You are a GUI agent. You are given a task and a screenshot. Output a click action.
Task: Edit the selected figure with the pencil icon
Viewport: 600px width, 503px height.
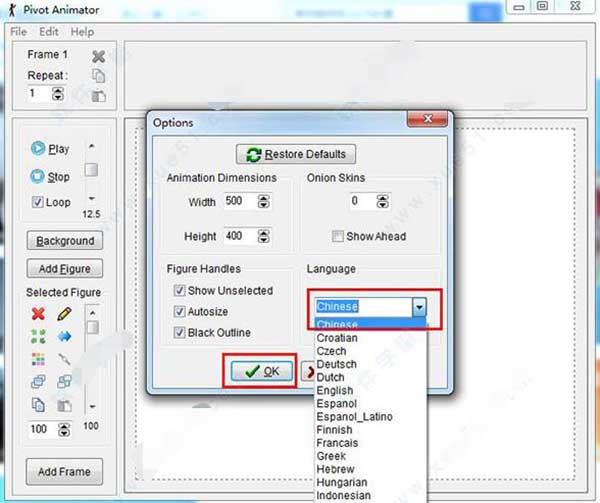click(x=64, y=314)
